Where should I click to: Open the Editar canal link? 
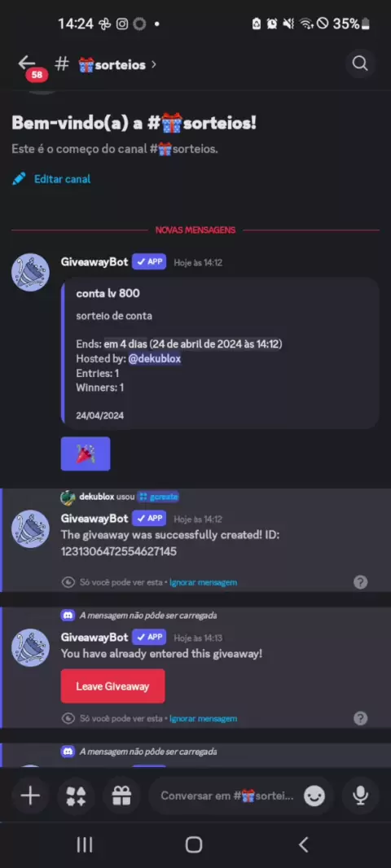tap(62, 179)
